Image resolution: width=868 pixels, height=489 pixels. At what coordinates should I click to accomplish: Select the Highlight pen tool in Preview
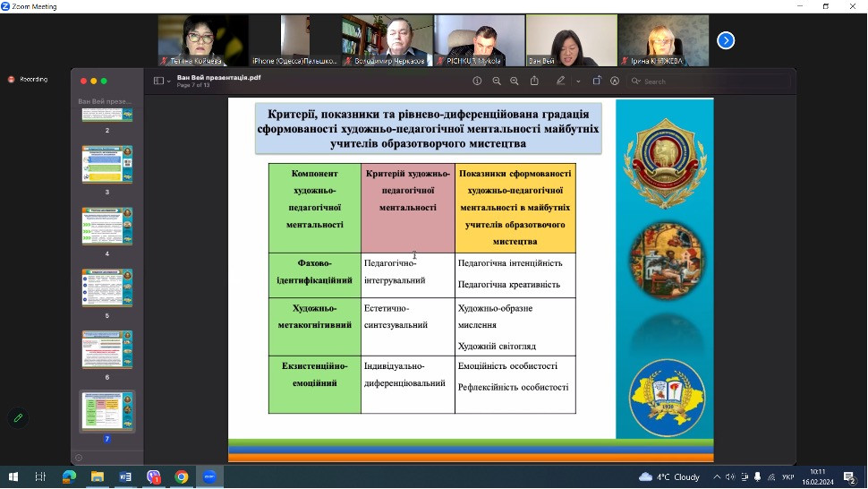(x=560, y=81)
